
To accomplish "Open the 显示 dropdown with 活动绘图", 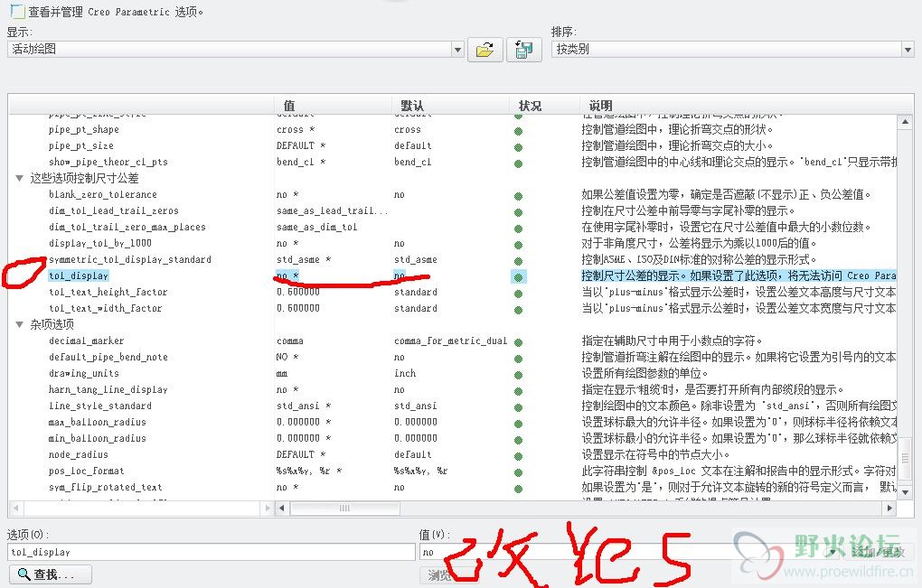I will click(x=235, y=50).
